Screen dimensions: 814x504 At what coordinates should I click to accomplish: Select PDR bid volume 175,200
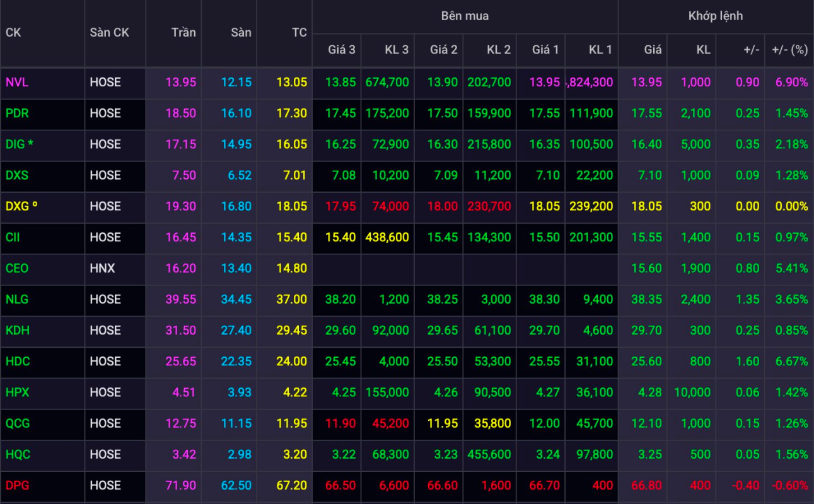387,113
